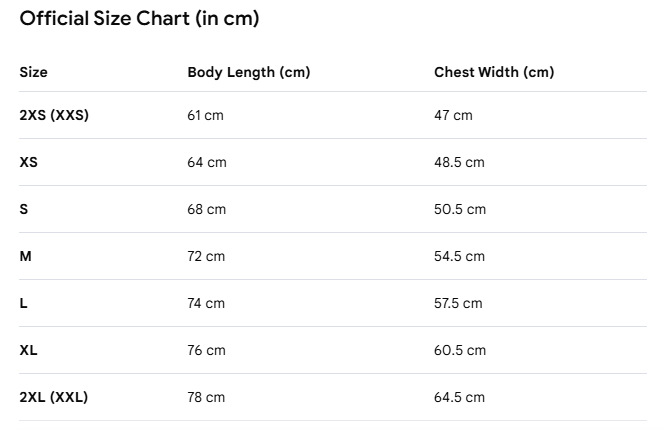
Task: Select the 50.5 cm chest width cell
Action: (460, 209)
